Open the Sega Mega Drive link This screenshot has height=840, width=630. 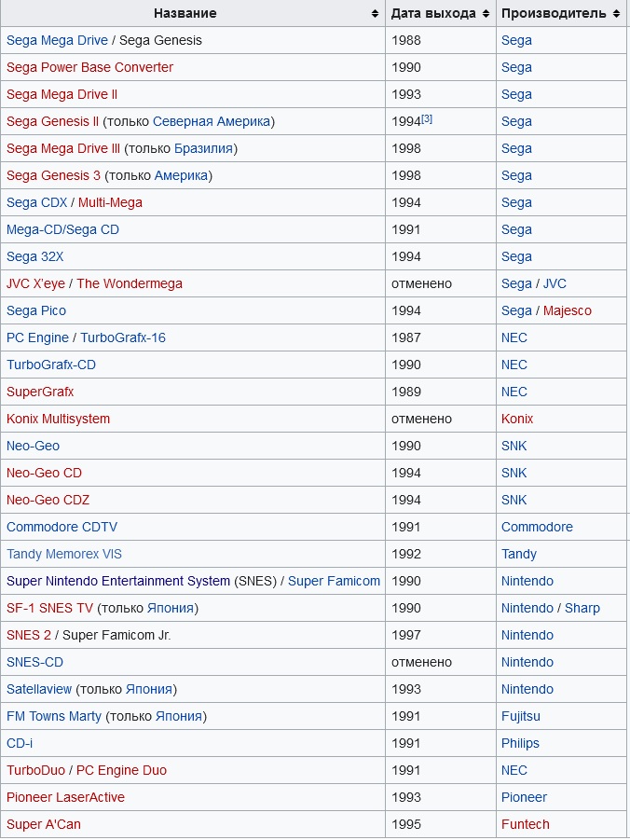(x=57, y=41)
